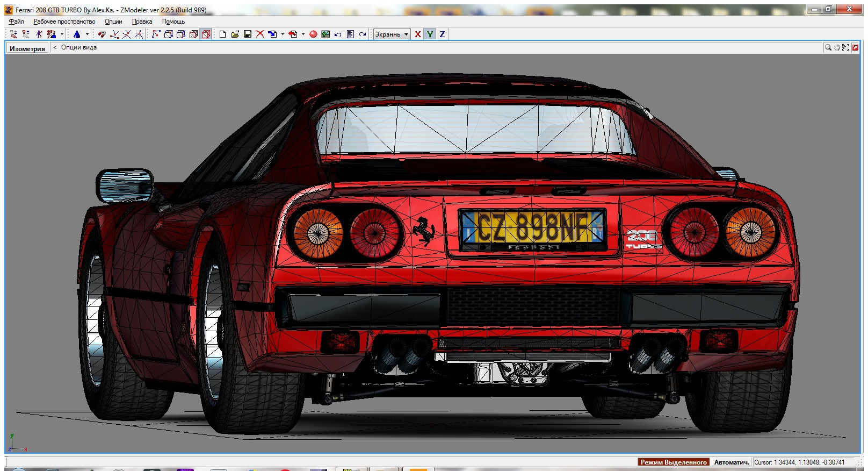The width and height of the screenshot is (868, 471).
Task: Open the Файл menu
Action: (x=16, y=22)
